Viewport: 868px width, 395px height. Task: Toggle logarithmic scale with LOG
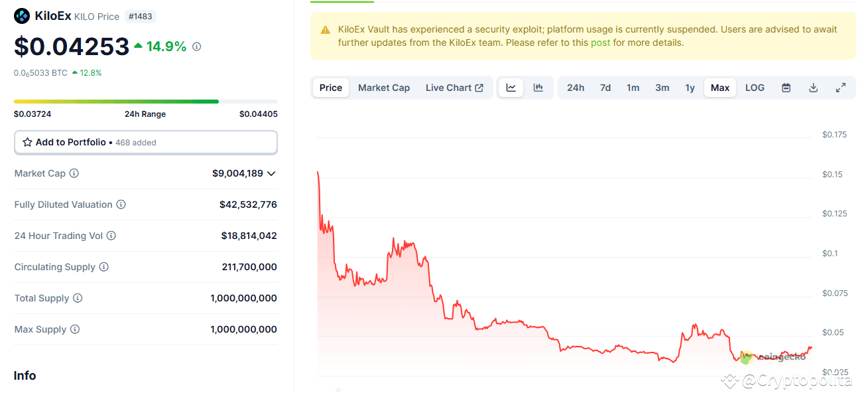point(755,87)
